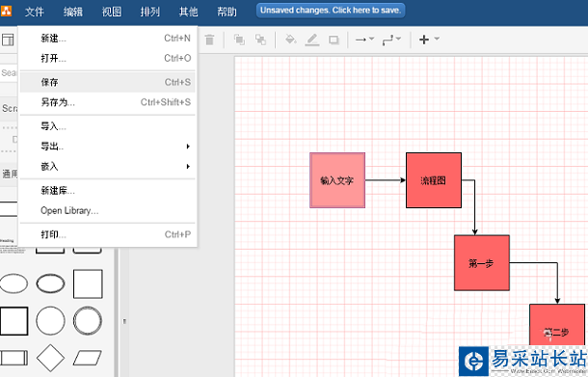Pick the double circle shape
588x377 pixels.
88,321
